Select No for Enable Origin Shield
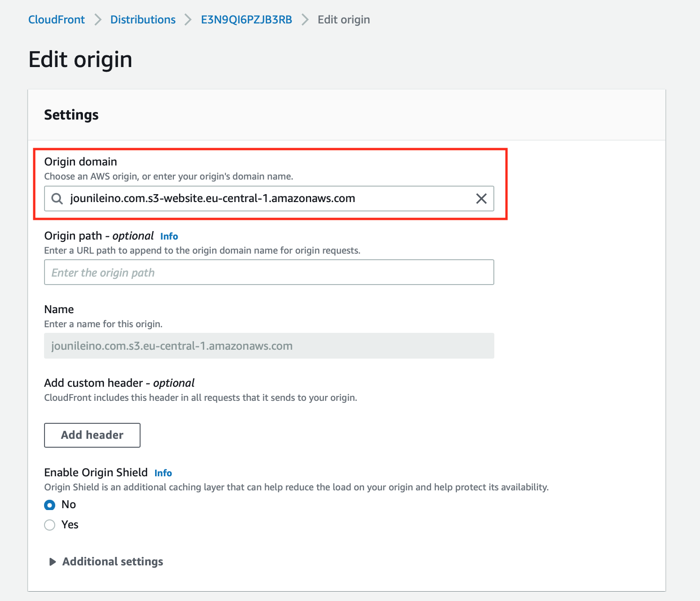This screenshot has width=700, height=601. pos(50,505)
